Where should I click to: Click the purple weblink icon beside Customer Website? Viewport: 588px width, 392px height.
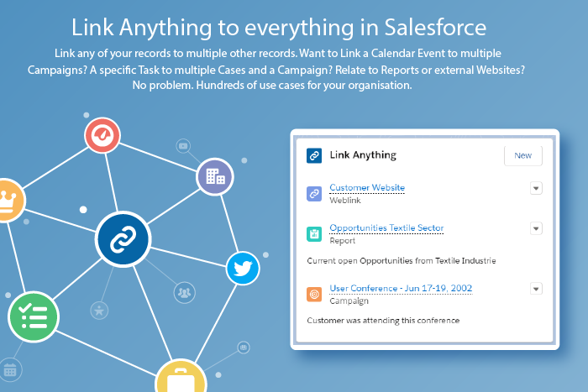click(314, 194)
